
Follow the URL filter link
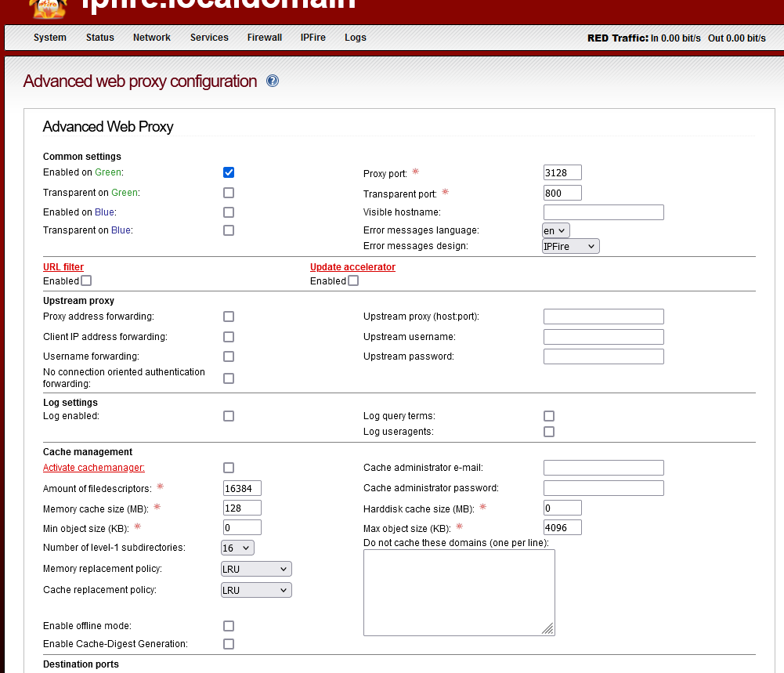[63, 267]
